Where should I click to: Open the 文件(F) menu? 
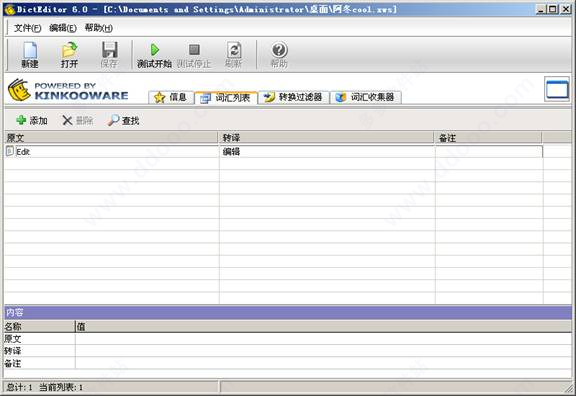[28, 28]
